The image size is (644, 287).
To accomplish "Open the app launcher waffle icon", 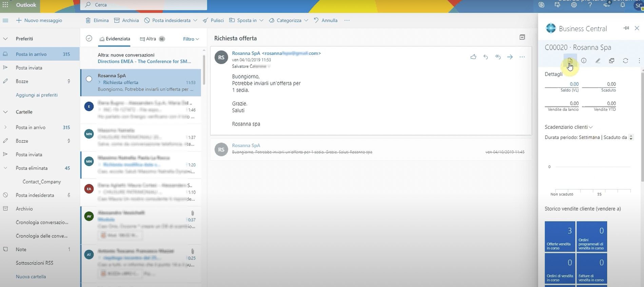I will pyautogui.click(x=5, y=5).
